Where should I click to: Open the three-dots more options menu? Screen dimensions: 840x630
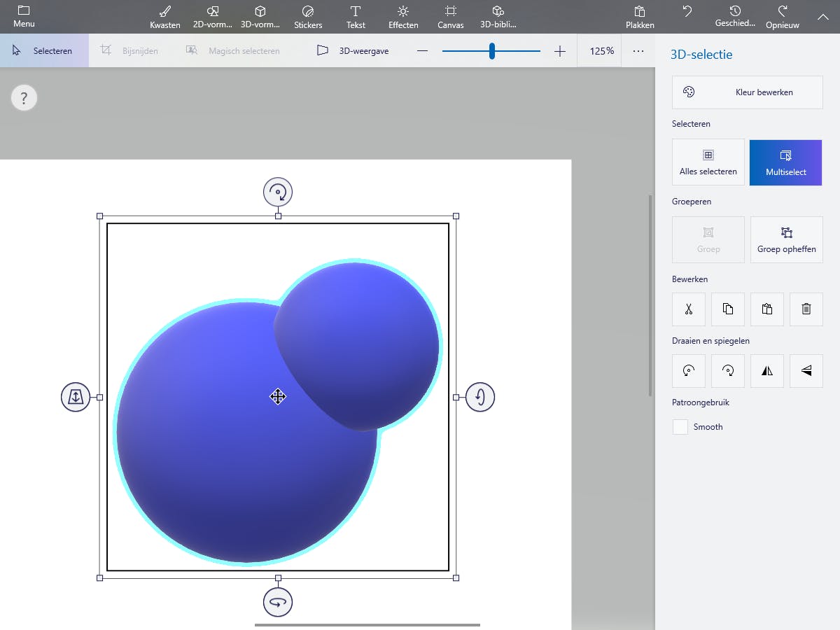pyautogui.click(x=638, y=51)
